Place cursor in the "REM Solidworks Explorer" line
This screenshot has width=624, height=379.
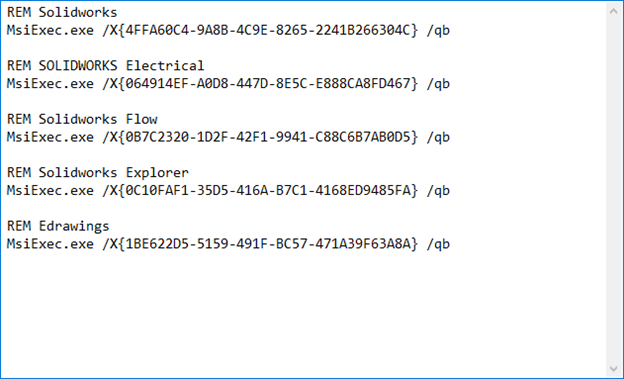coord(98,172)
